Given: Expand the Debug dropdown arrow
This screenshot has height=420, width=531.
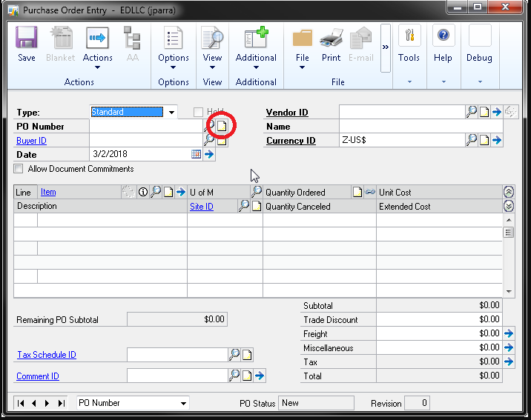Looking at the screenshot, I should point(480,81).
